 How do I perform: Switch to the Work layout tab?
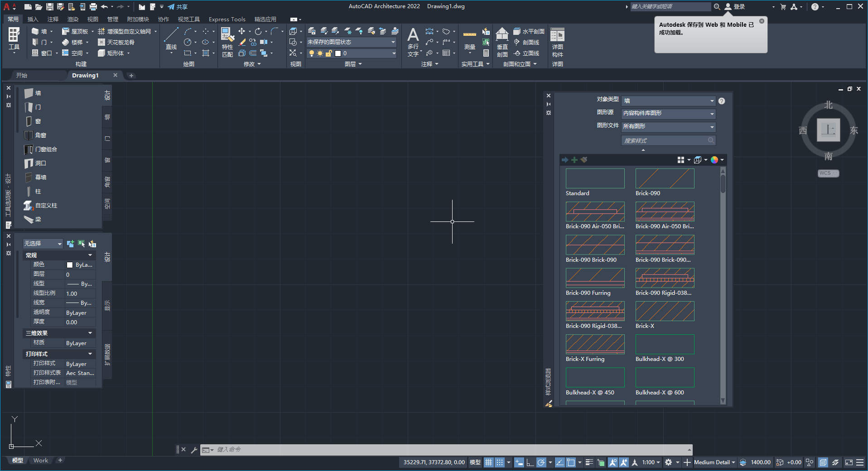(40, 460)
